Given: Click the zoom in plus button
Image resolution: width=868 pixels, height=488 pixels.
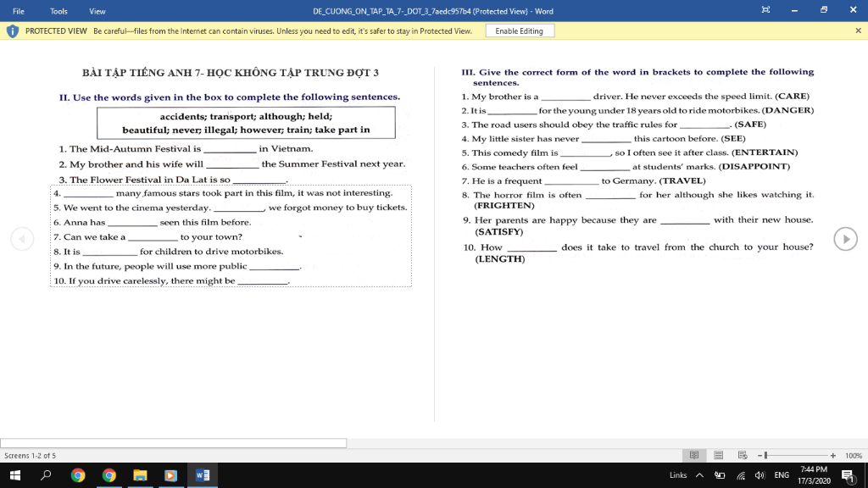Looking at the screenshot, I should [833, 455].
